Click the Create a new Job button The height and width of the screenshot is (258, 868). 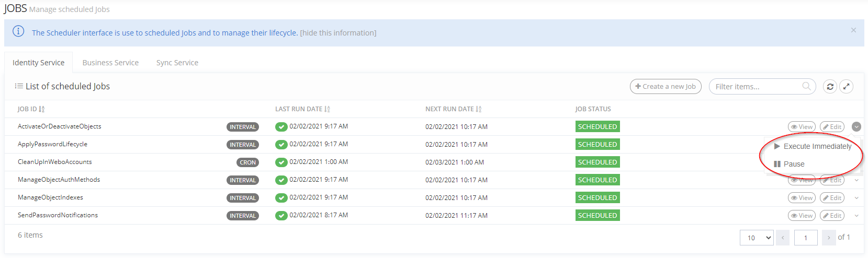[666, 87]
